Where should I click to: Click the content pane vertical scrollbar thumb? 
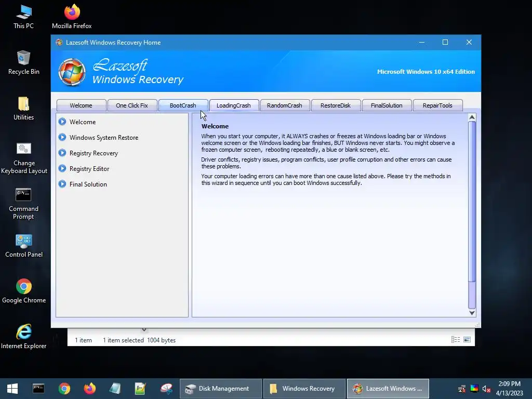(472, 201)
